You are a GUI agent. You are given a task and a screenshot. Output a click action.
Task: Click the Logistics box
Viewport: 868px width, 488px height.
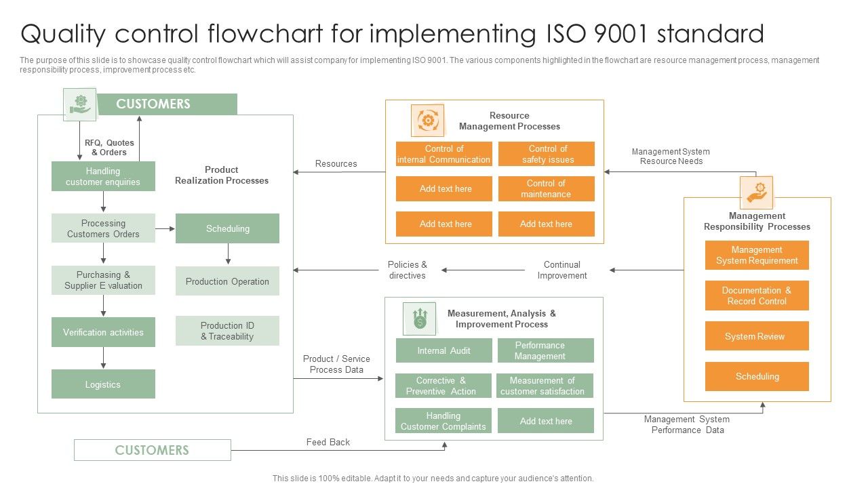[103, 384]
